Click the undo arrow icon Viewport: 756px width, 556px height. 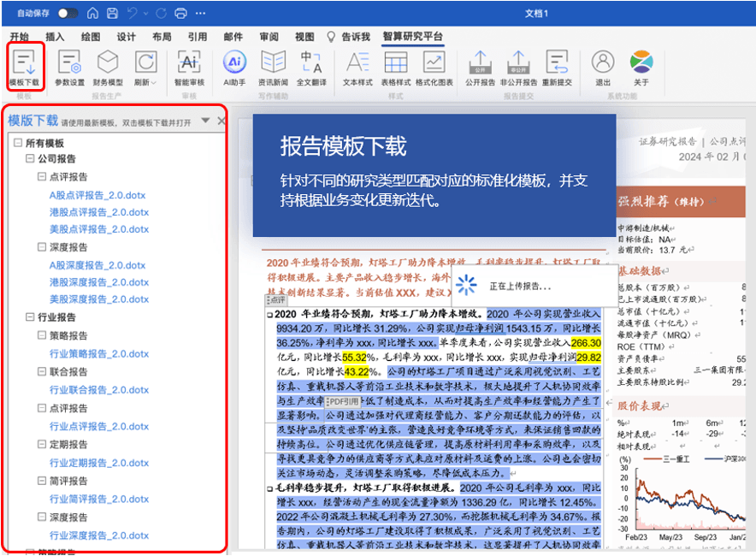tap(132, 14)
